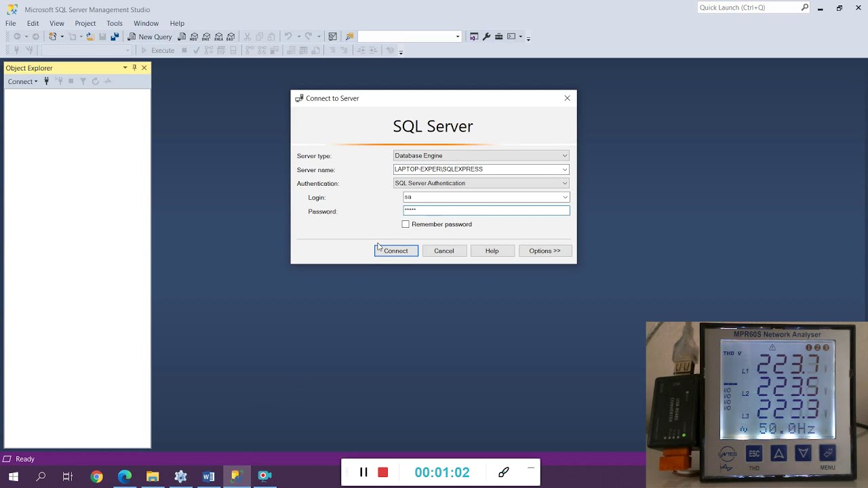Open the Tools menu
This screenshot has width=868, height=488.
115,23
